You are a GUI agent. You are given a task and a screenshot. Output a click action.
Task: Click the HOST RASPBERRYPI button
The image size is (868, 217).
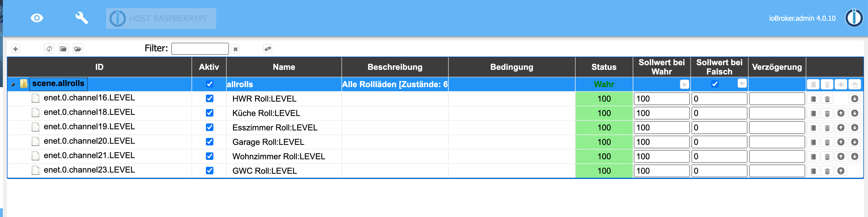pos(161,18)
